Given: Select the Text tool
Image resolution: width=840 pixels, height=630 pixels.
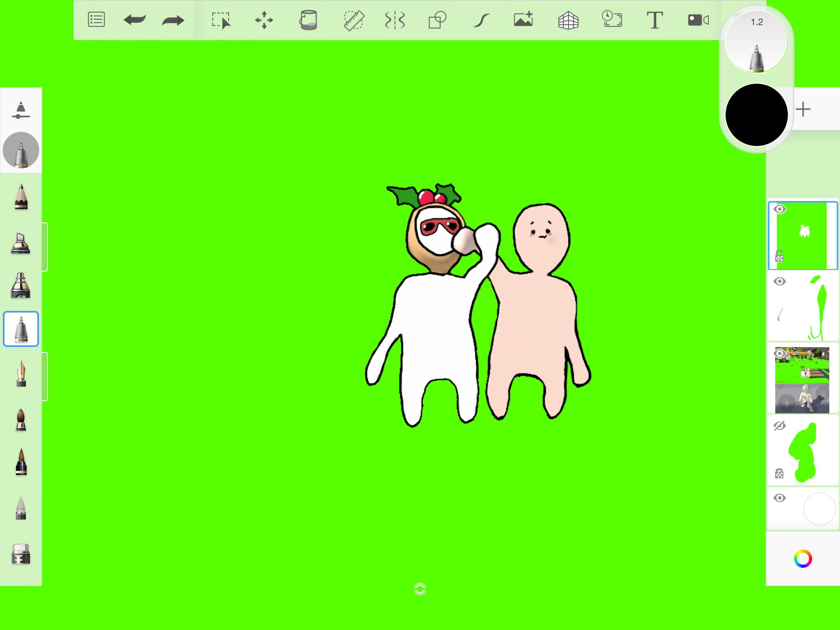Looking at the screenshot, I should tap(655, 20).
